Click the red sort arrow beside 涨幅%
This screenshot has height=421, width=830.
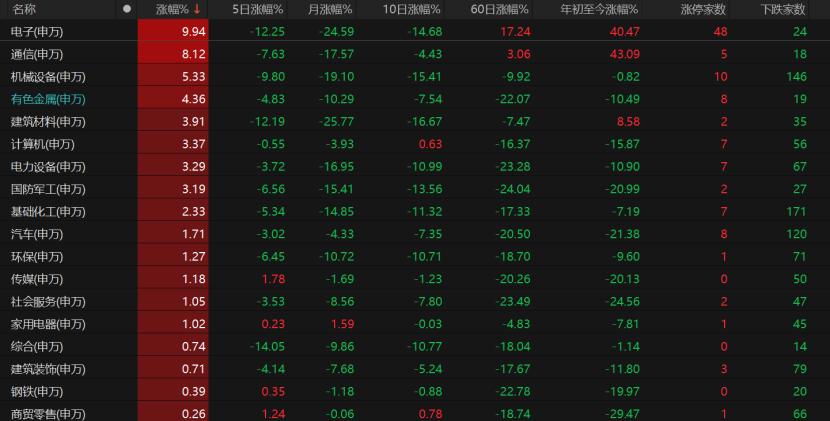(197, 9)
